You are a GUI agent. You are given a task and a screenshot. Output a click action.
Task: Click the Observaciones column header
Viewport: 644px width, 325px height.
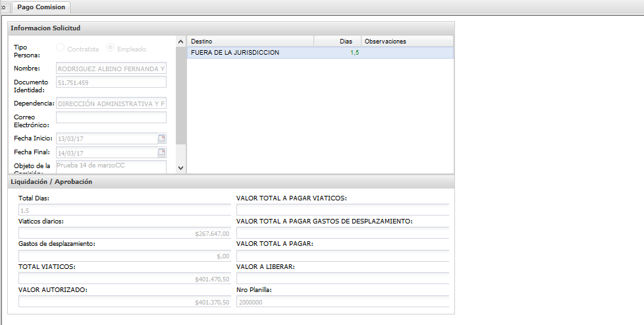(407, 41)
